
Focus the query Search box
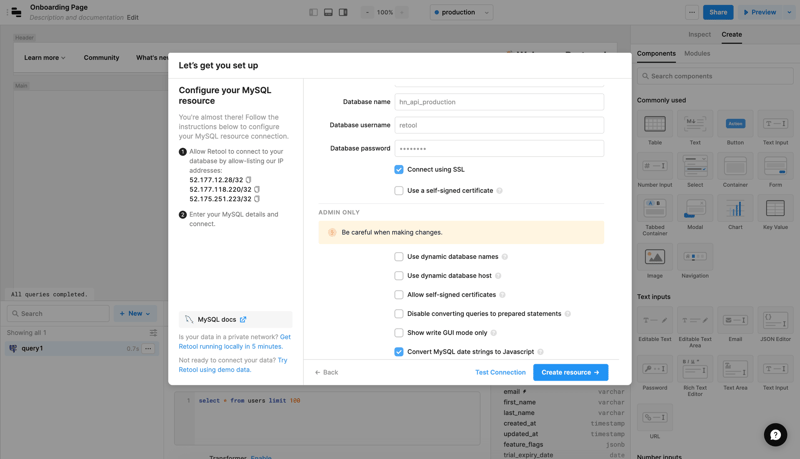58,314
